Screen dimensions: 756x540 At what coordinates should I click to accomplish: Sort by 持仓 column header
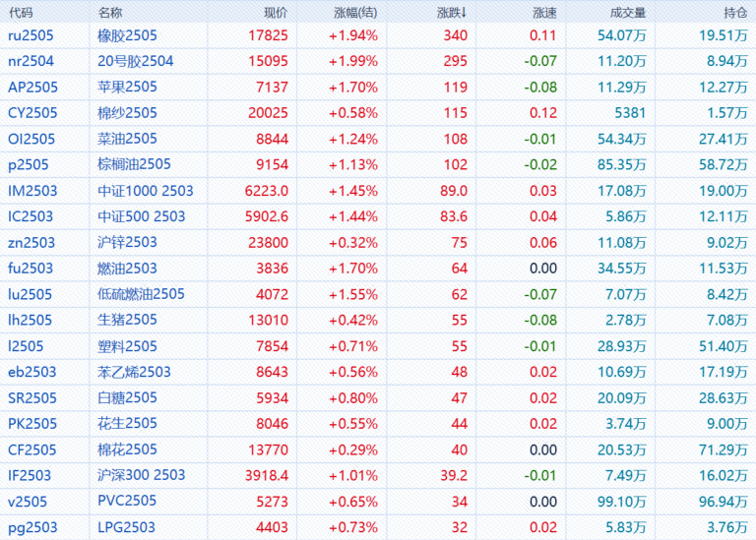734,13
